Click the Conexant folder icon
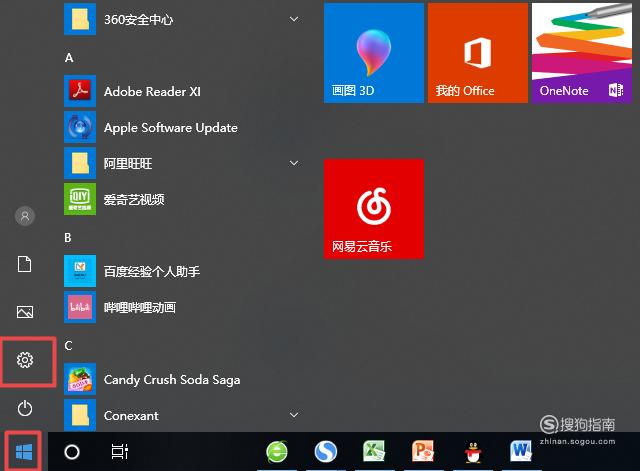This screenshot has height=471, width=640. pos(80,415)
